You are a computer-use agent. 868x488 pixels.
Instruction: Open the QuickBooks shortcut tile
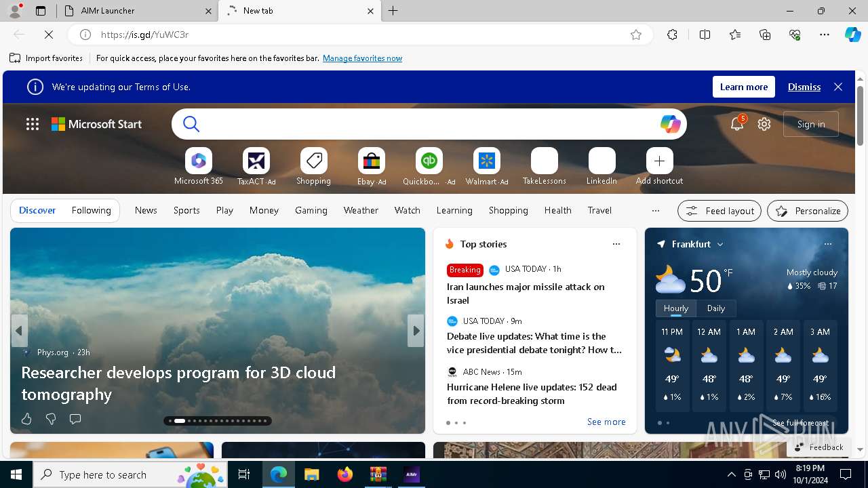click(x=429, y=166)
